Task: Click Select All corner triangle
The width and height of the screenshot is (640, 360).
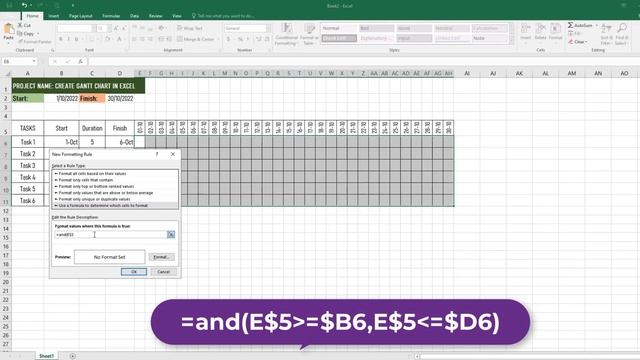Action: coord(7,73)
